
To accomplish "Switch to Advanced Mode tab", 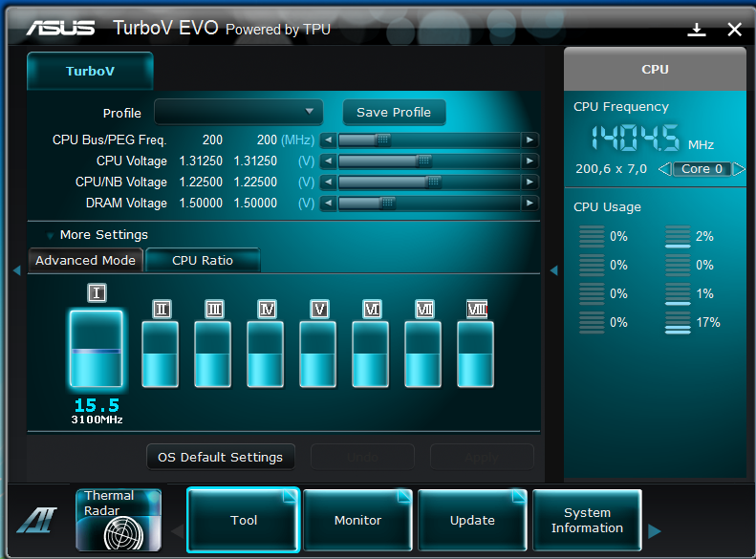I will (x=85, y=260).
